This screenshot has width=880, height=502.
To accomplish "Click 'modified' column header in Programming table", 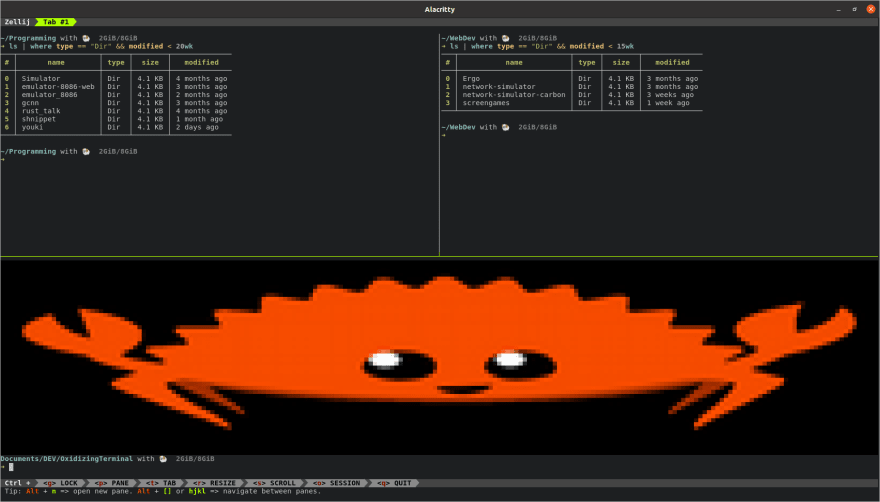I will 201,62.
